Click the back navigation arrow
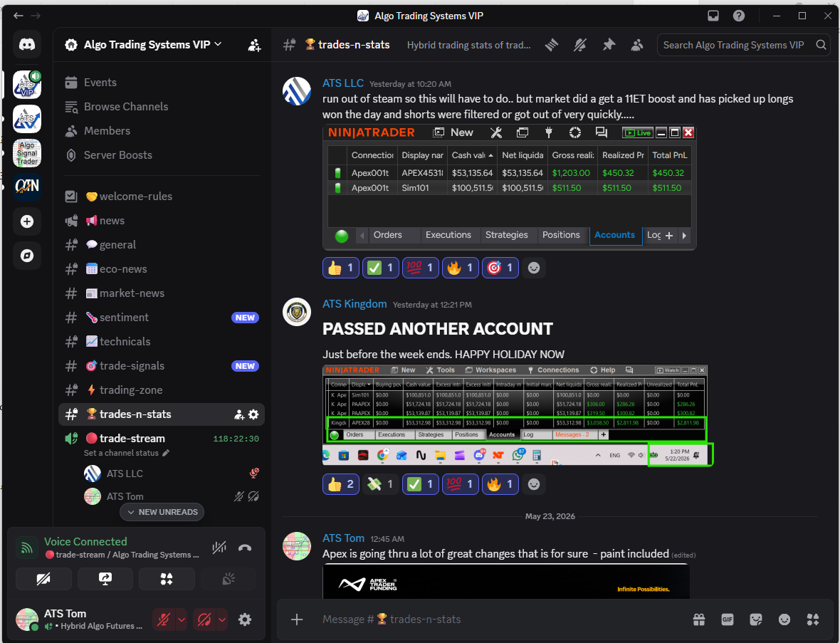This screenshot has width=840, height=643. [19, 16]
